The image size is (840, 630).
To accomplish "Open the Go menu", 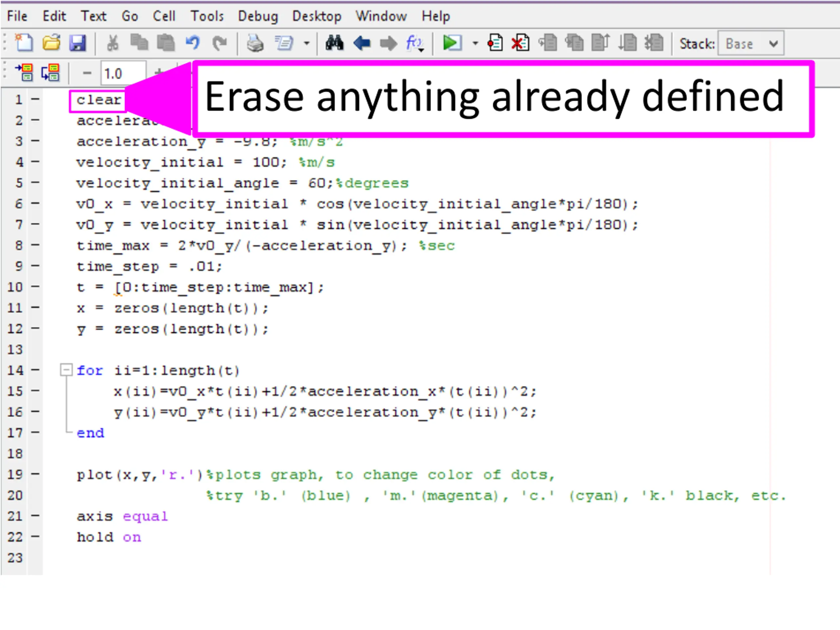I will (130, 16).
